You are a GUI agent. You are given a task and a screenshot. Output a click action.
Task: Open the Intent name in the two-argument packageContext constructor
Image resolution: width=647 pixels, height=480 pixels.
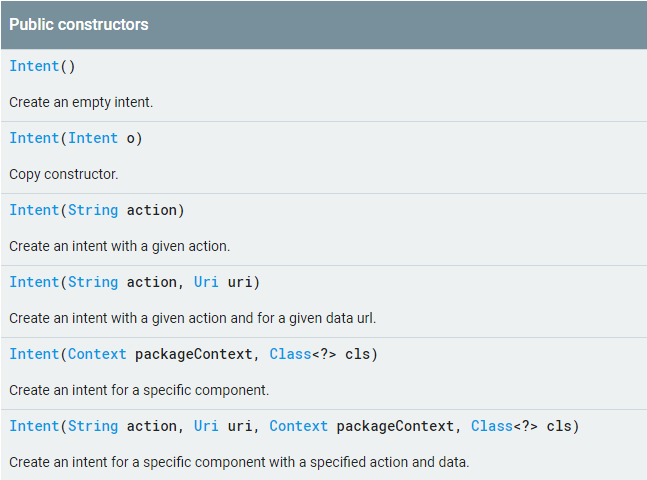[34, 354]
